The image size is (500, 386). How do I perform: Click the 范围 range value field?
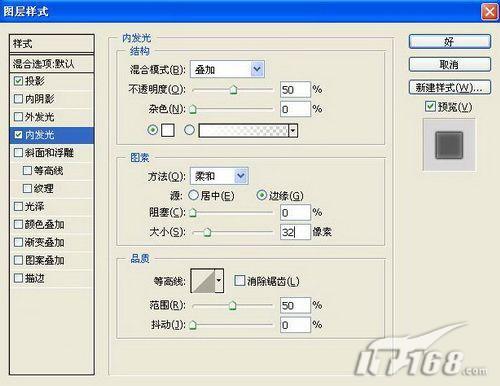tap(295, 305)
